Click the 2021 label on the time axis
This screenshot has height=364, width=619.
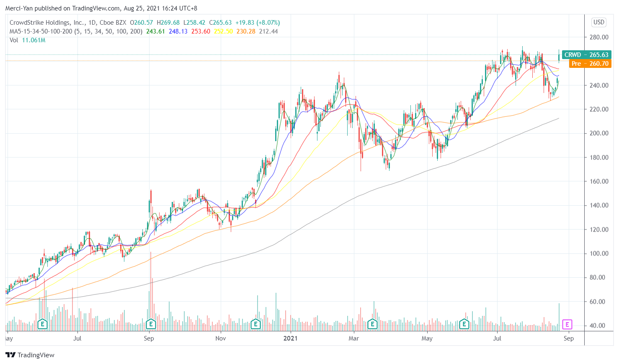(290, 338)
